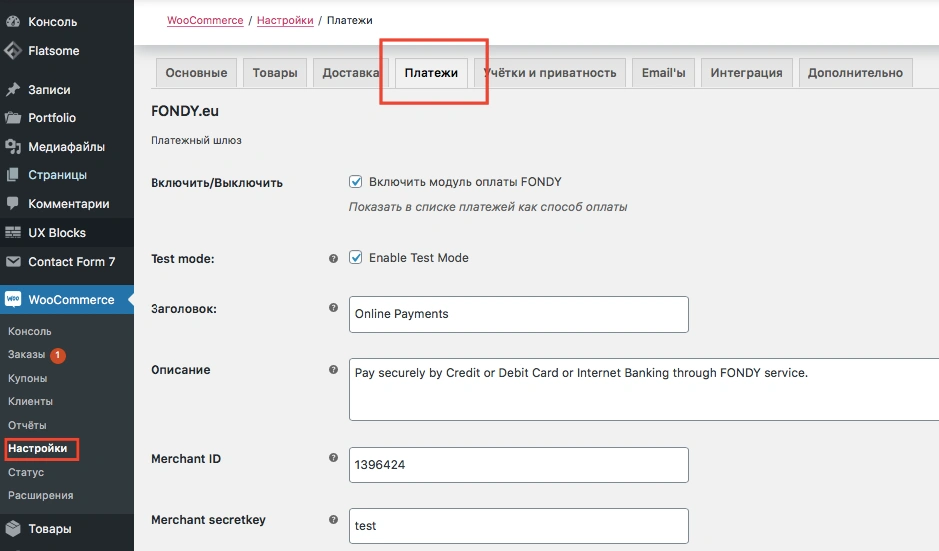Open Статус in WooCommerce submenu
The width and height of the screenshot is (939, 551).
point(26,472)
